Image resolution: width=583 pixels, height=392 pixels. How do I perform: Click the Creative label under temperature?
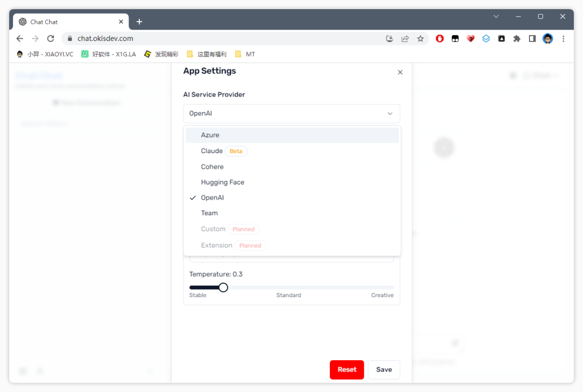(x=382, y=295)
